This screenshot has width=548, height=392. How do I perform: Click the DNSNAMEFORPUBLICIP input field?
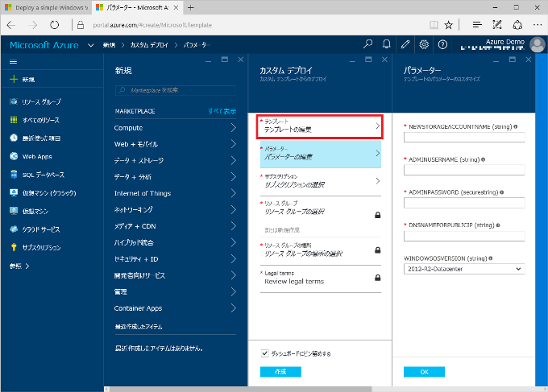tap(464, 236)
